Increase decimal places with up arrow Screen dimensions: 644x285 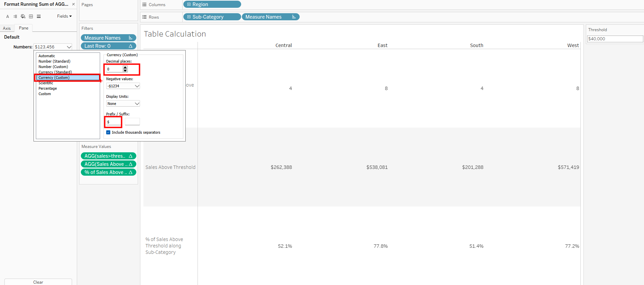coord(125,67)
